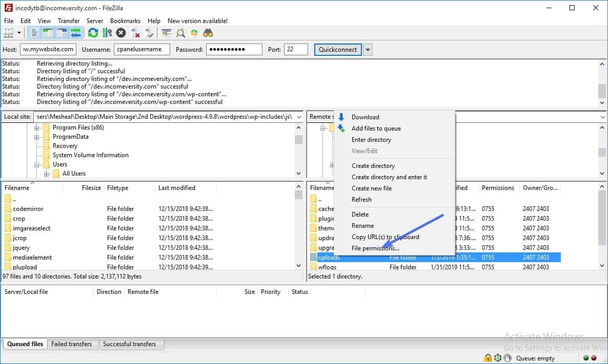This screenshot has height=364, width=608.
Task: Click the Port input field
Action: point(296,50)
